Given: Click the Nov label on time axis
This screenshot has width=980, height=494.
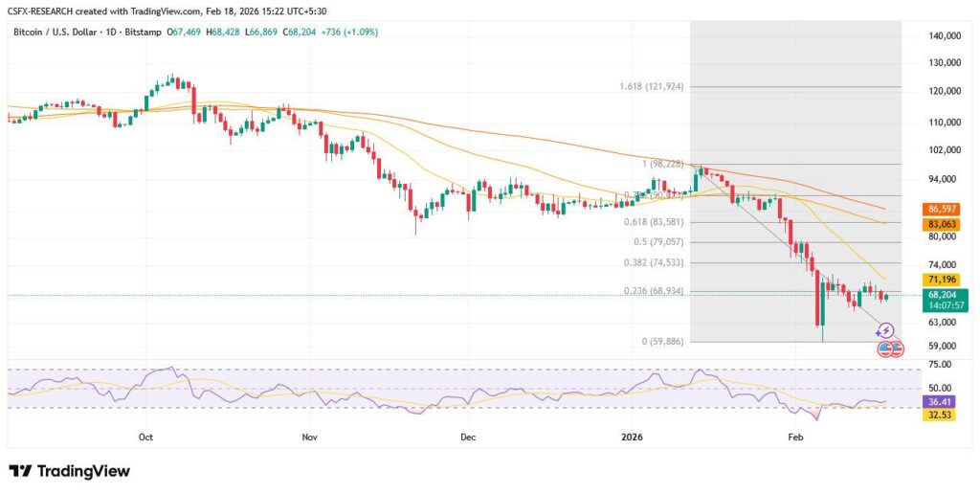Looking at the screenshot, I should [308, 436].
